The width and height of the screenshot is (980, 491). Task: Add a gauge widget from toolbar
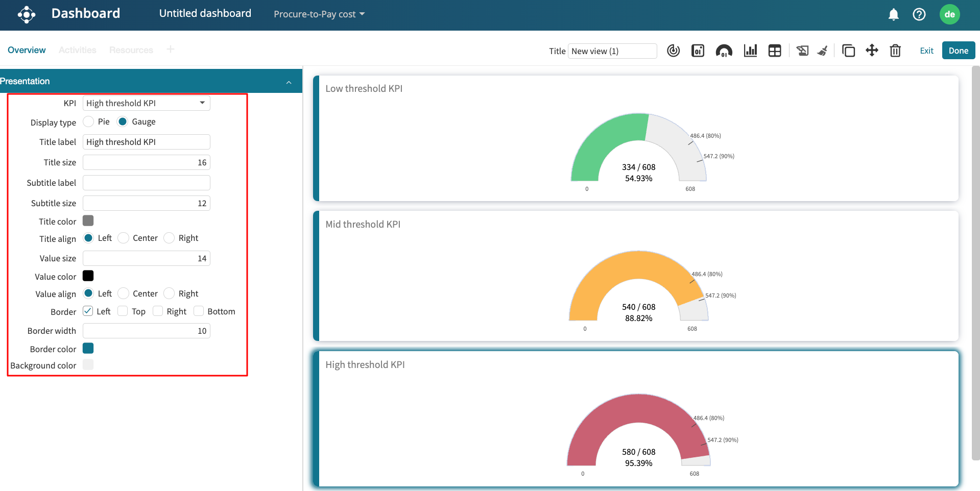[x=724, y=51]
